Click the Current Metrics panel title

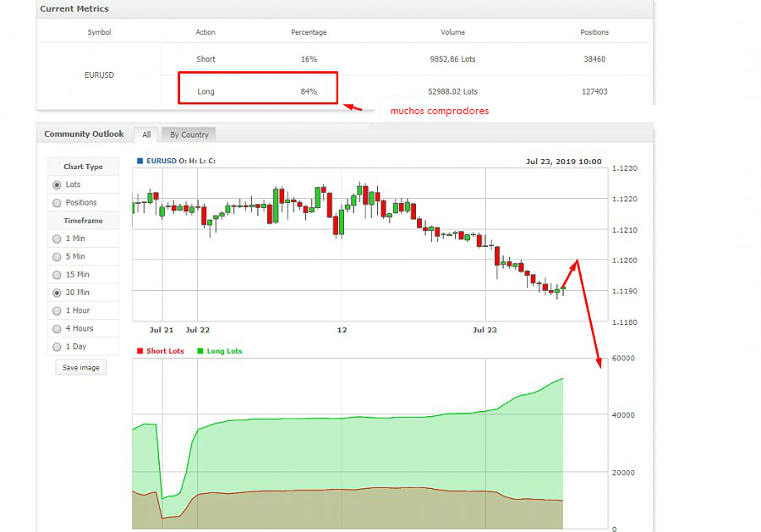tap(74, 8)
